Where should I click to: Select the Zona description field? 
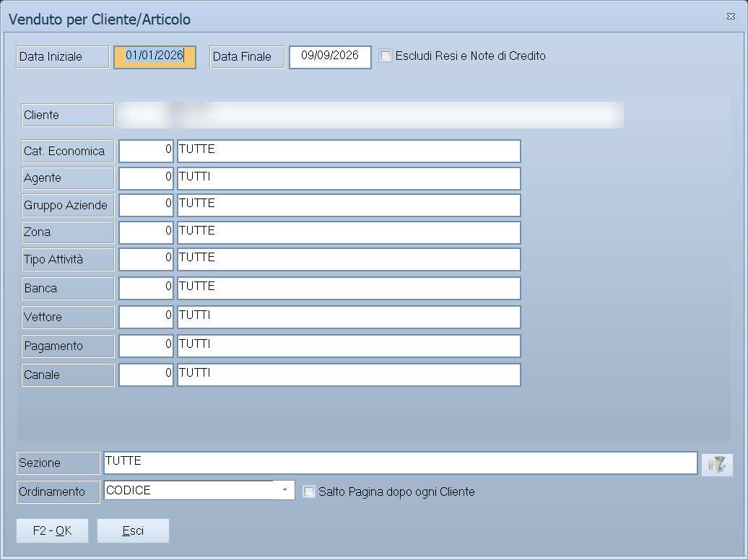(x=349, y=232)
